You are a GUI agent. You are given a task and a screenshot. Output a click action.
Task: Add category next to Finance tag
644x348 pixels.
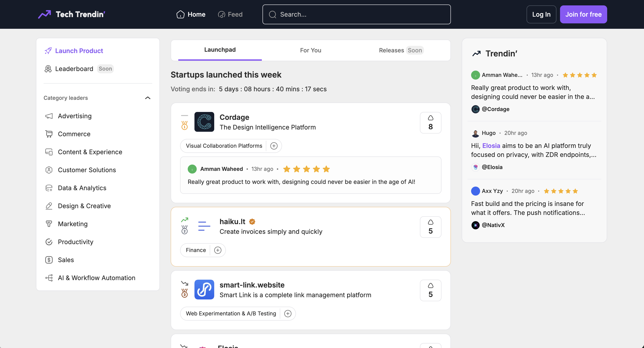(218, 250)
